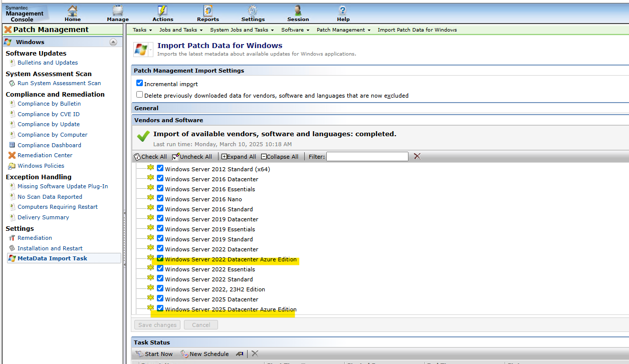Image resolution: width=629 pixels, height=364 pixels.
Task: Clear the filter with red X icon
Action: pos(417,156)
